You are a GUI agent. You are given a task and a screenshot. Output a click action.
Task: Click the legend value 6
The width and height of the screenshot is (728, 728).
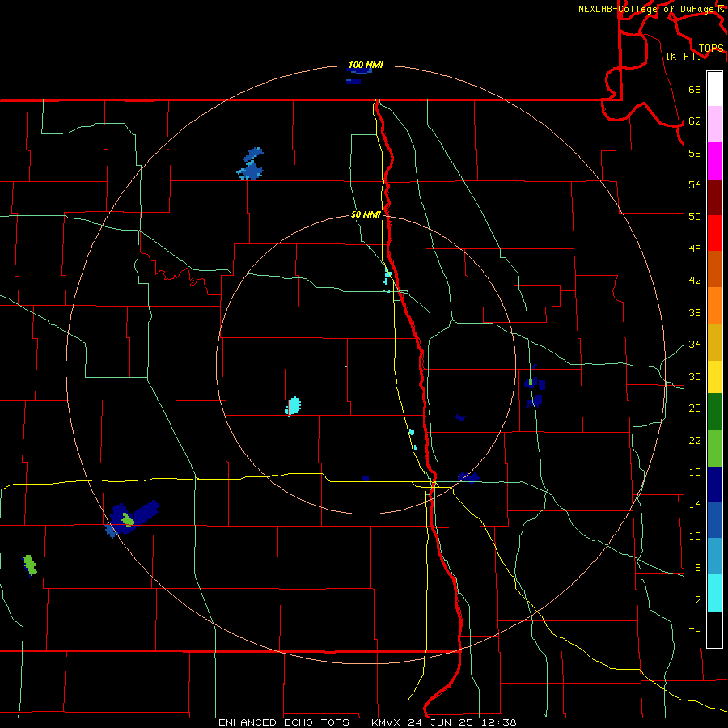point(698,568)
